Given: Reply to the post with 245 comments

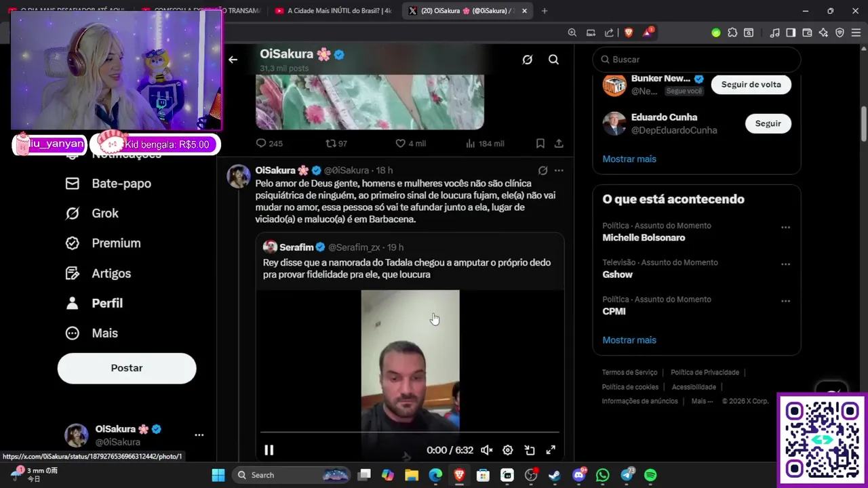Looking at the screenshot, I should (x=269, y=144).
